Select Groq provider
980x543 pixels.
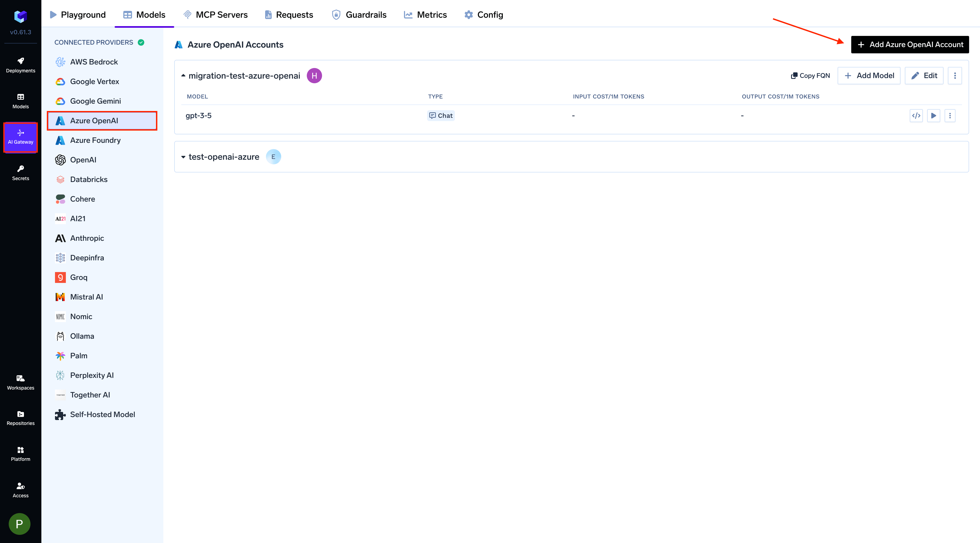pos(102,277)
